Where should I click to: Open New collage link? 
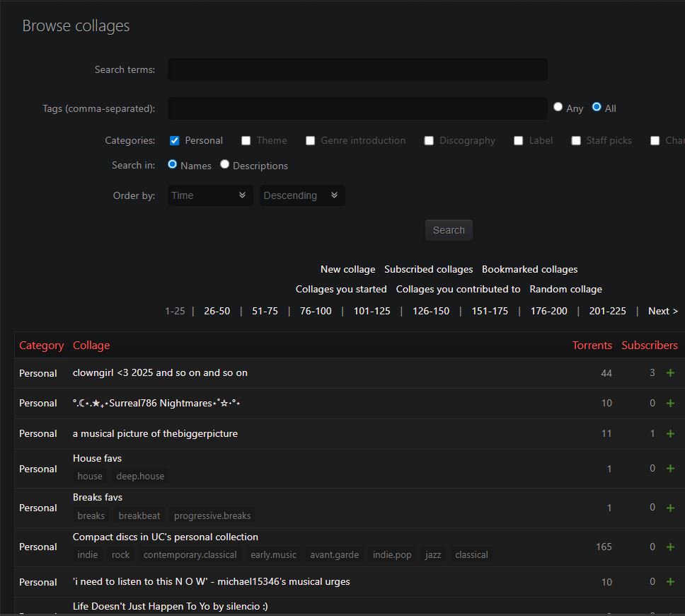tap(347, 269)
